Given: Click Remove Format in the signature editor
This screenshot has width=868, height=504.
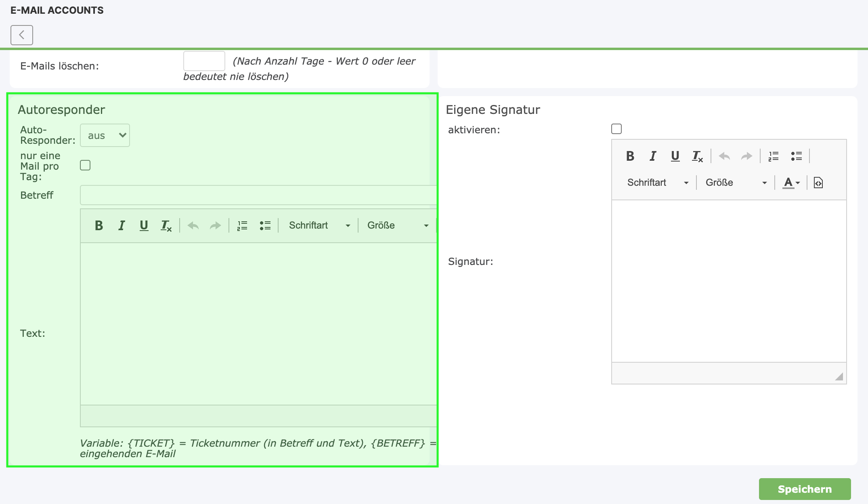Looking at the screenshot, I should pos(697,156).
